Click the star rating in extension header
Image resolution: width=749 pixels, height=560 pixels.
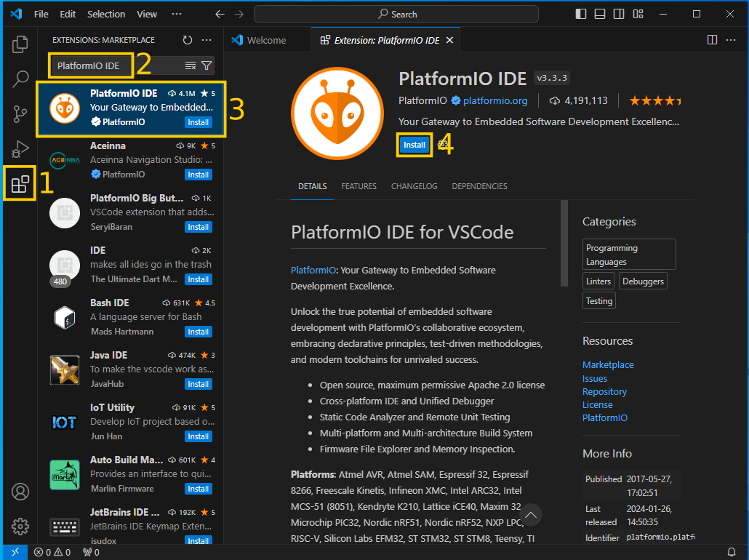[x=654, y=101]
